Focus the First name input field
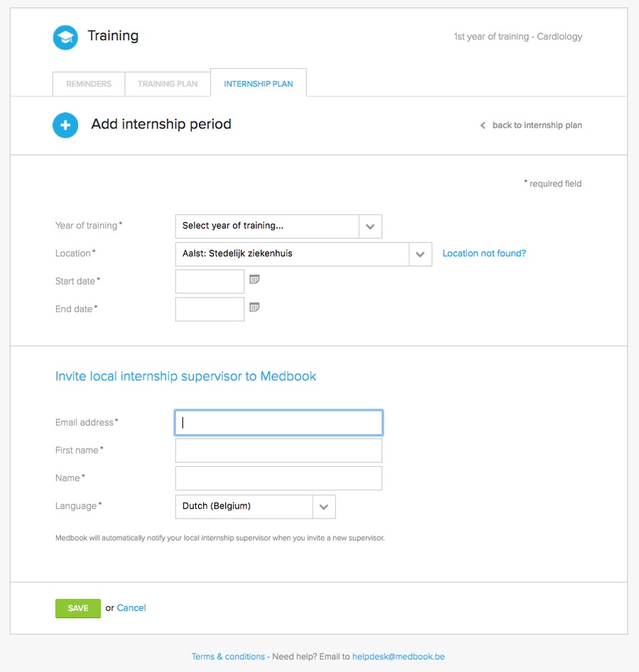The image size is (639, 672). (278, 451)
